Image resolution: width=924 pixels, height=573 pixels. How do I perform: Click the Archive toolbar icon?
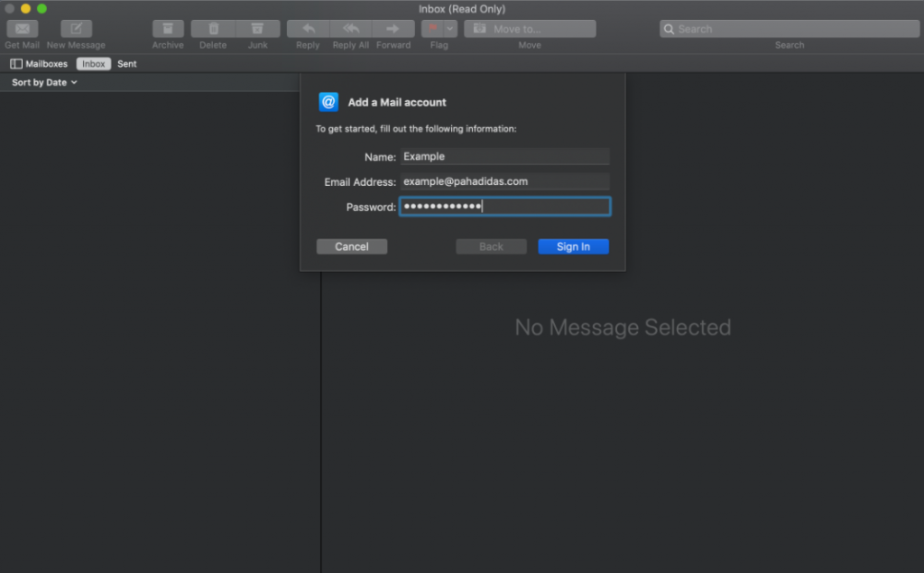[x=168, y=29]
